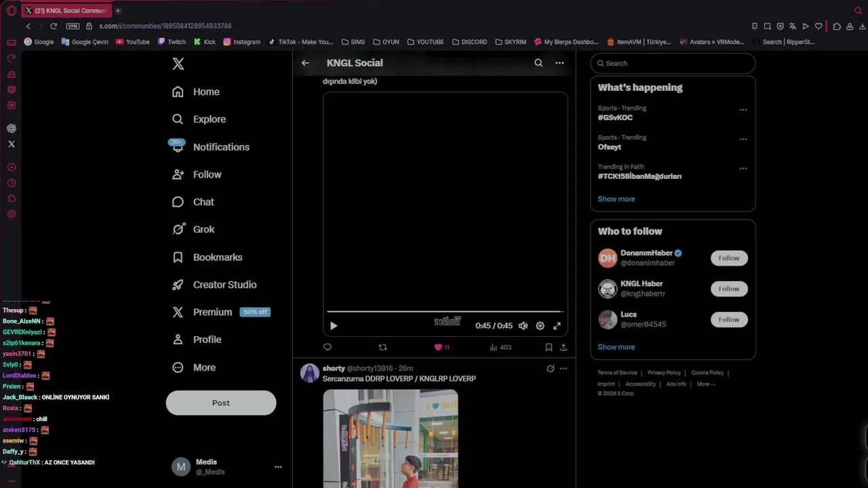Share the video post
The width and height of the screenshot is (868, 488).
coord(564,347)
